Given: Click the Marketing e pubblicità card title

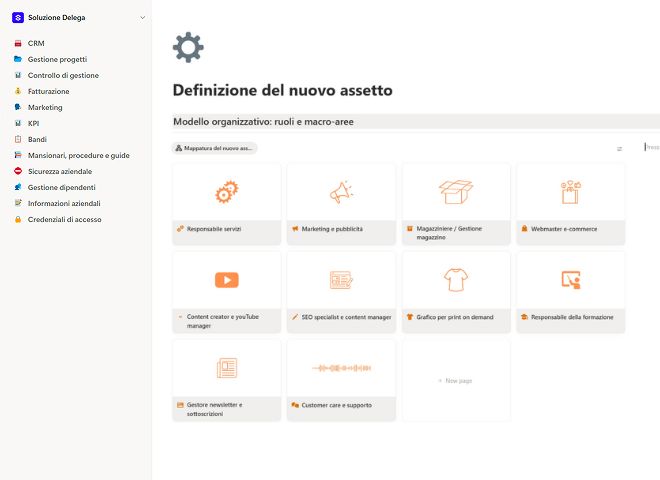Looking at the screenshot, I should [332, 229].
